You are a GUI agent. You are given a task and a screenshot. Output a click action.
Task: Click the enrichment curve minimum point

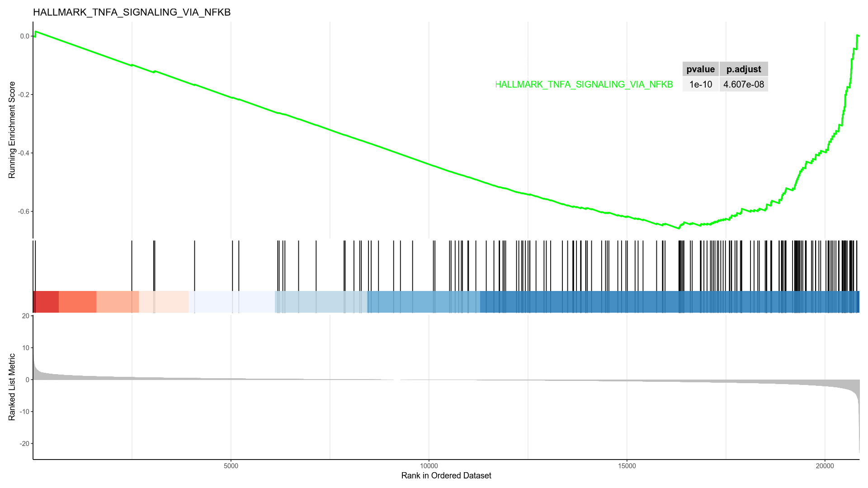(x=678, y=228)
